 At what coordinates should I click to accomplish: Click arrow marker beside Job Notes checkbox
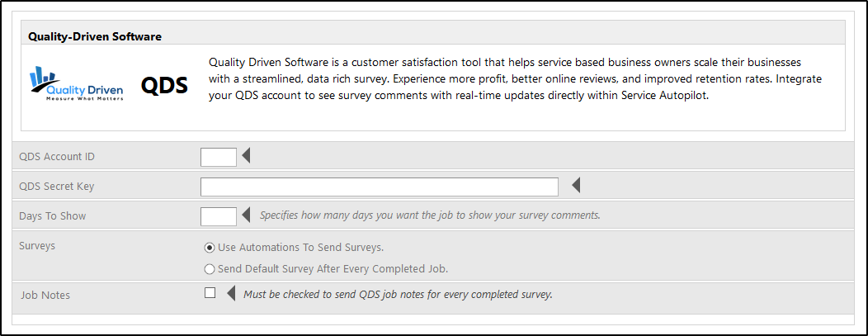click(x=230, y=293)
